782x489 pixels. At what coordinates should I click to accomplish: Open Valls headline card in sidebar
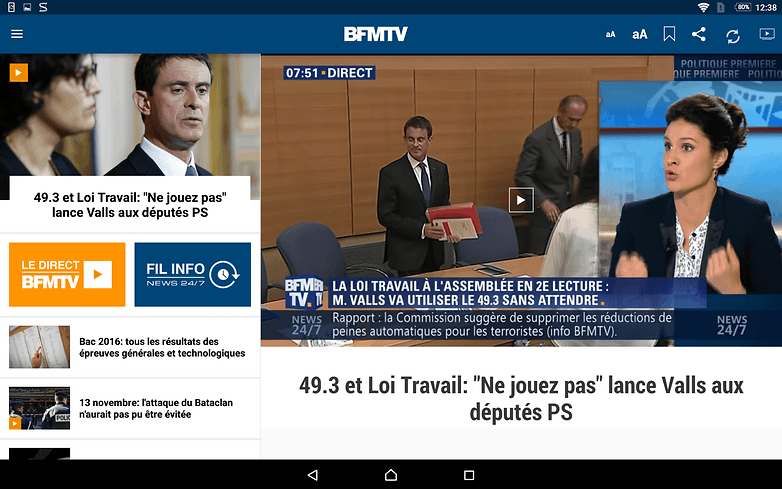click(x=130, y=205)
